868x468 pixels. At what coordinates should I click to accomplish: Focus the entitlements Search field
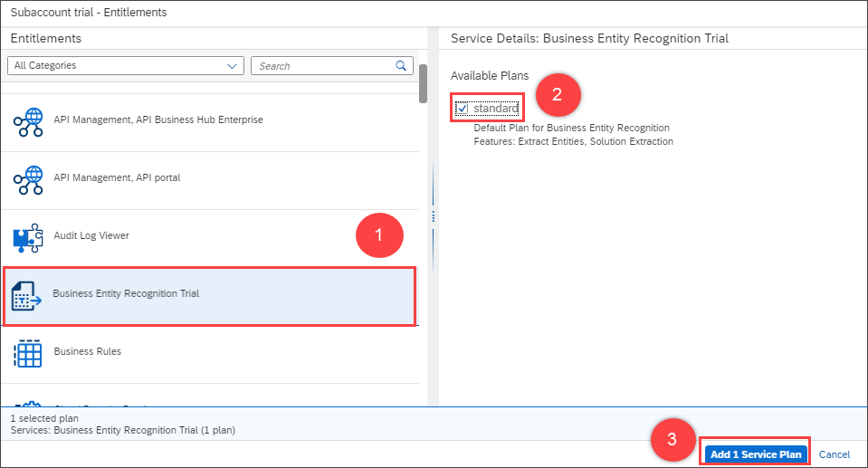[x=331, y=65]
